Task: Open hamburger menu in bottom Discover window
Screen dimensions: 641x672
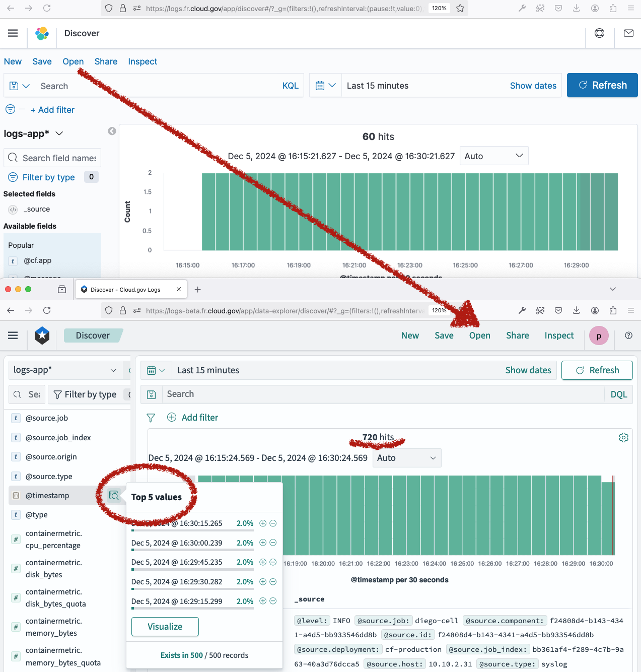Action: [x=13, y=335]
